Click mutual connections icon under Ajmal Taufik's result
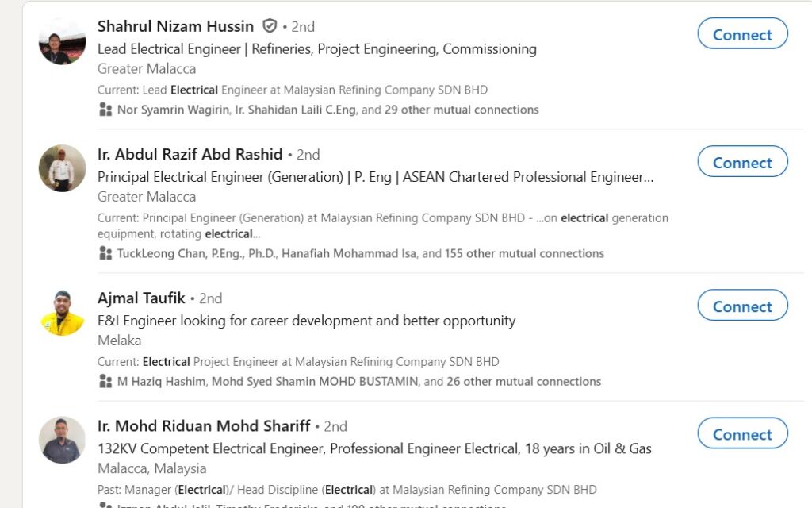This screenshot has height=508, width=812. [x=105, y=381]
